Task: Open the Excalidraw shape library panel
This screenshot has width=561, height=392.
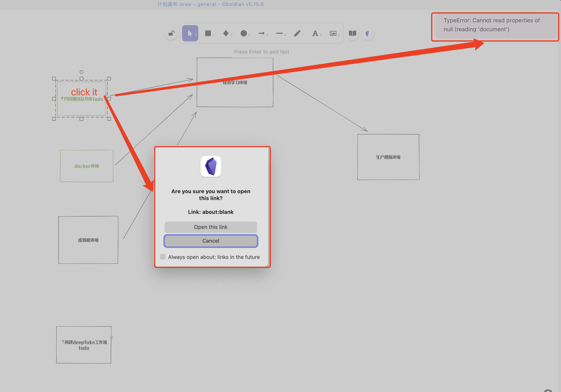Action: pyautogui.click(x=352, y=33)
